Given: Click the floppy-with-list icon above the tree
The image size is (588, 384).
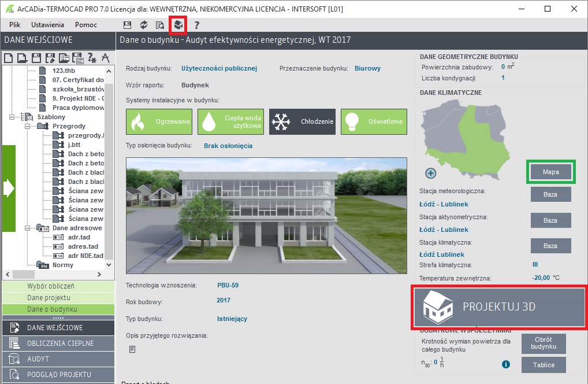Looking at the screenshot, I should click(77, 58).
